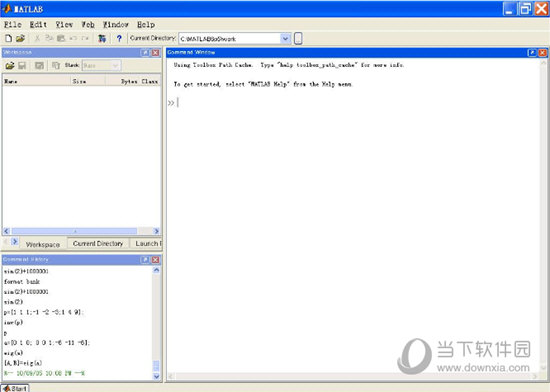Select 'format bank' in Command History
This screenshot has width=550, height=392.
(22, 282)
